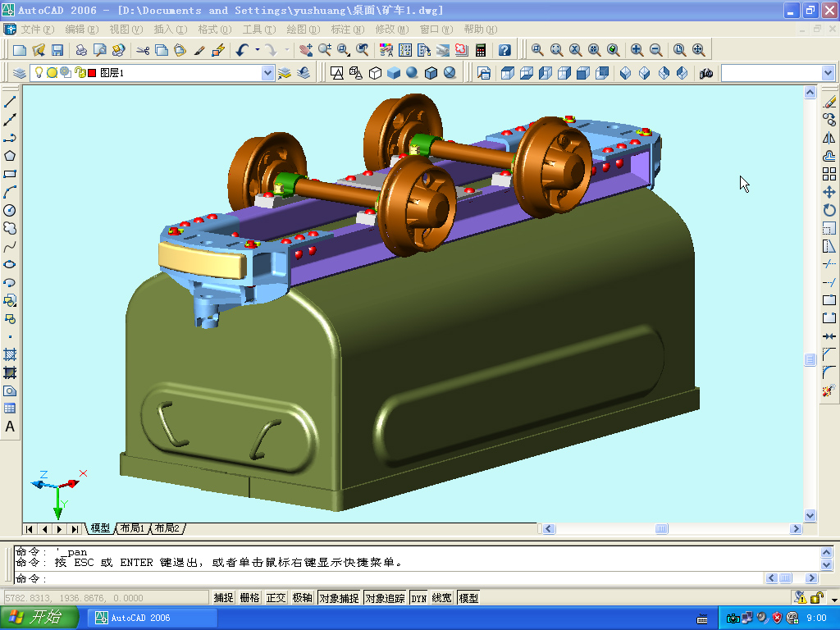The height and width of the screenshot is (630, 840).
Task: Click the taskbar clock 9:00
Action: click(x=816, y=618)
